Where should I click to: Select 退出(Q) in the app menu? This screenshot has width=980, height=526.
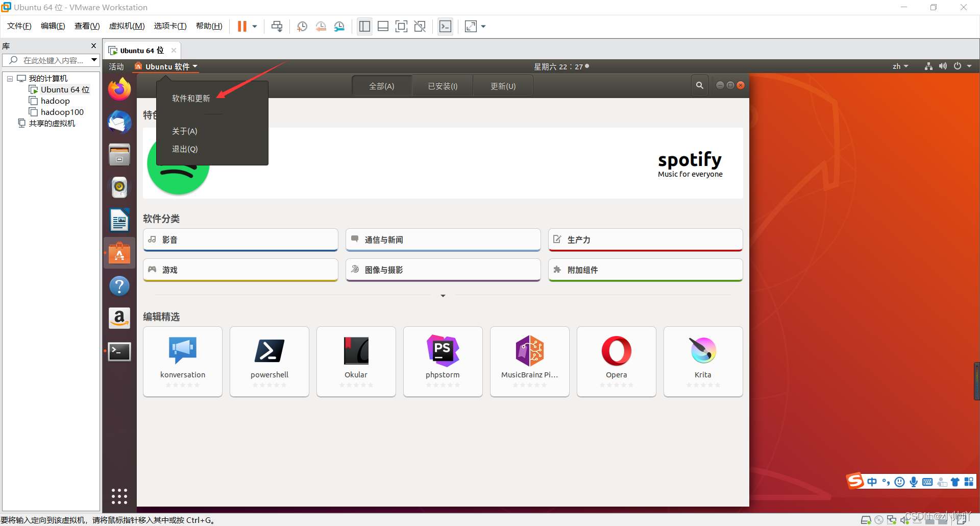pos(185,149)
